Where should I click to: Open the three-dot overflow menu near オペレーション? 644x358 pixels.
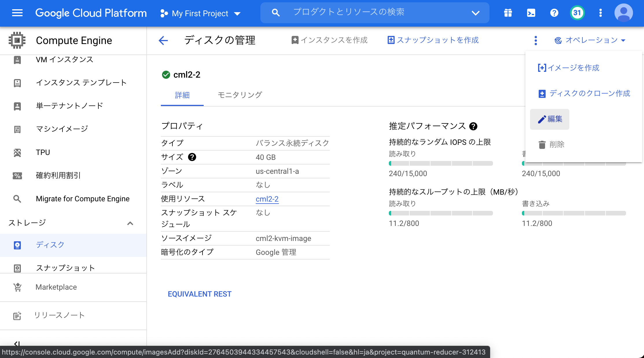536,40
